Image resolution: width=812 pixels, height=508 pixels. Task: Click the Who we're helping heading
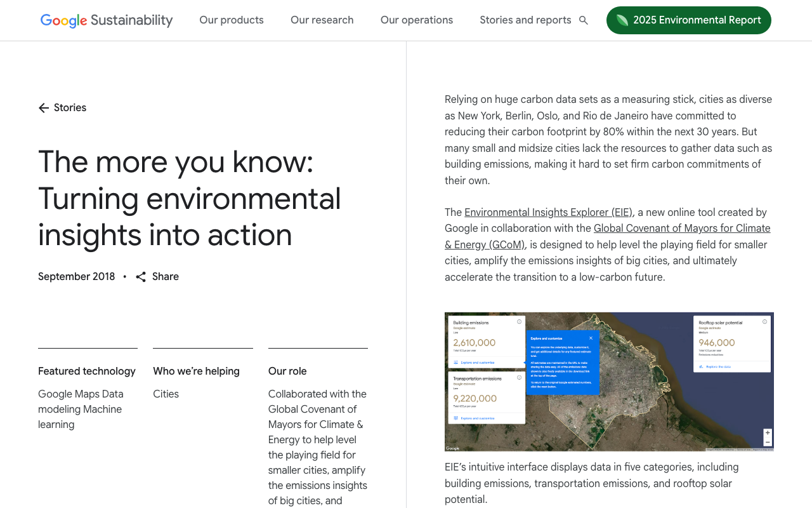click(x=196, y=371)
